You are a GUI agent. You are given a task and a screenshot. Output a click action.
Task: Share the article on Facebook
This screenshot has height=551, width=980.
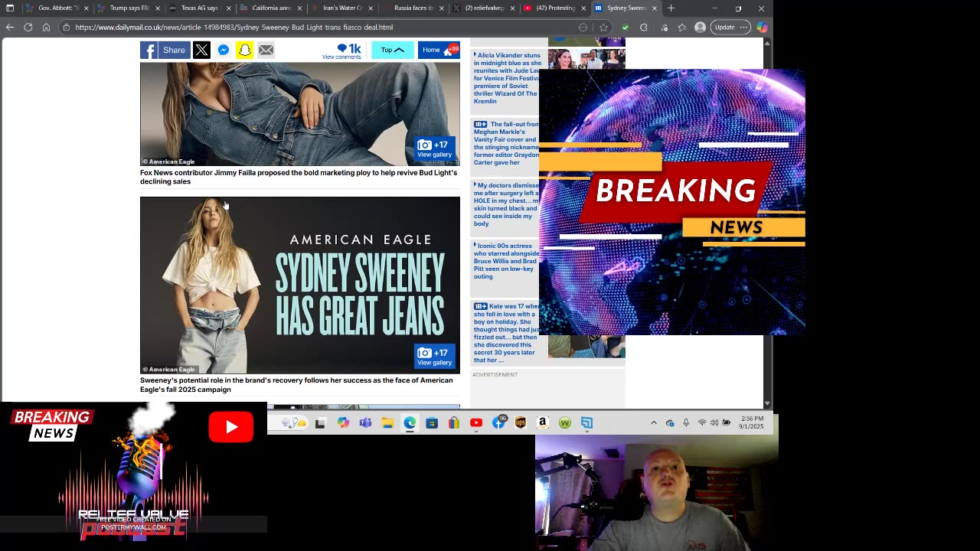[164, 50]
